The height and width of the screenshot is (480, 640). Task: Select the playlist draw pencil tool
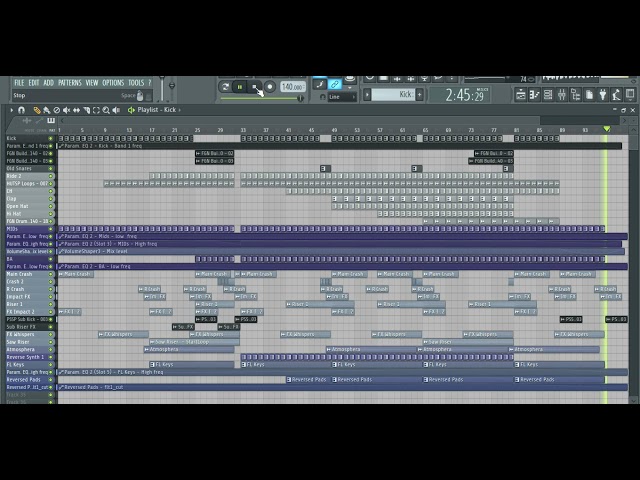pos(37,110)
